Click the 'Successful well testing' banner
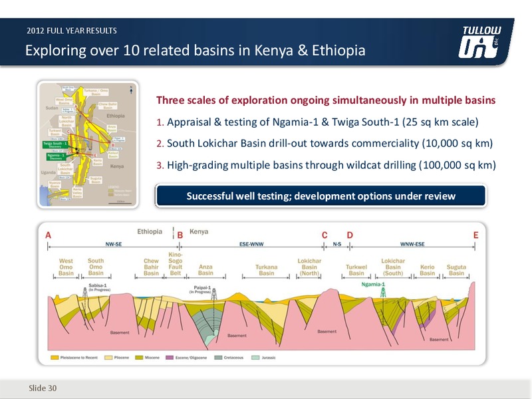 (321, 196)
